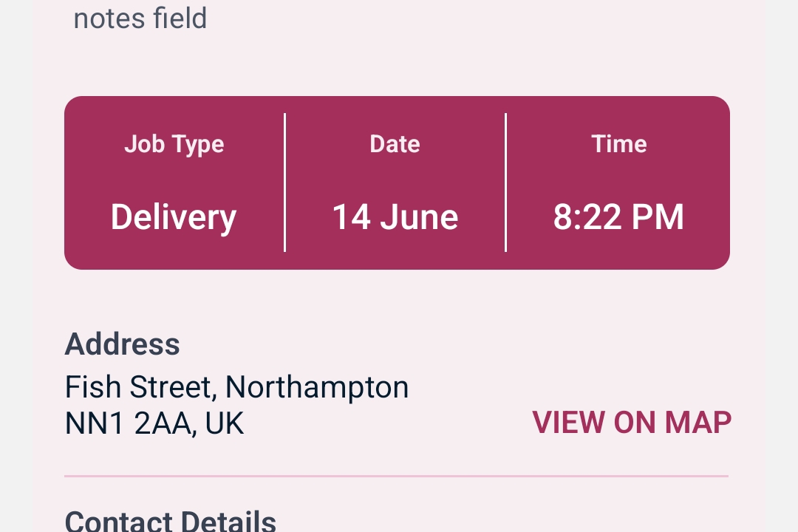798x532 pixels.
Task: Click the Job Type label
Action: 174,144
